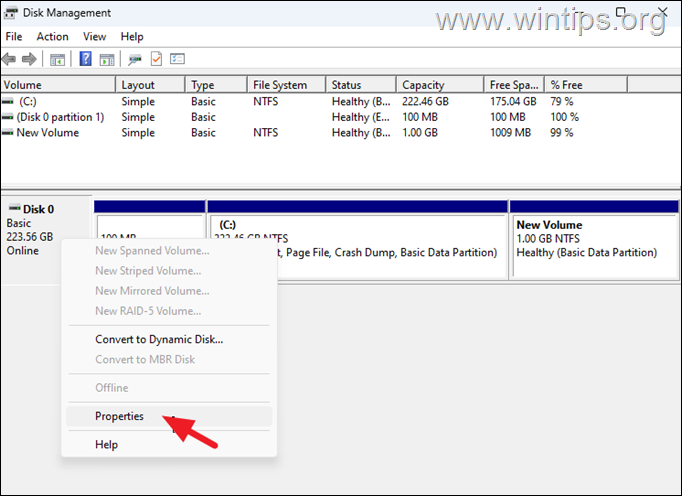Viewport: 682px width, 496px height.
Task: Click the Connect/Refresh disk toolbar icon
Action: click(x=135, y=60)
